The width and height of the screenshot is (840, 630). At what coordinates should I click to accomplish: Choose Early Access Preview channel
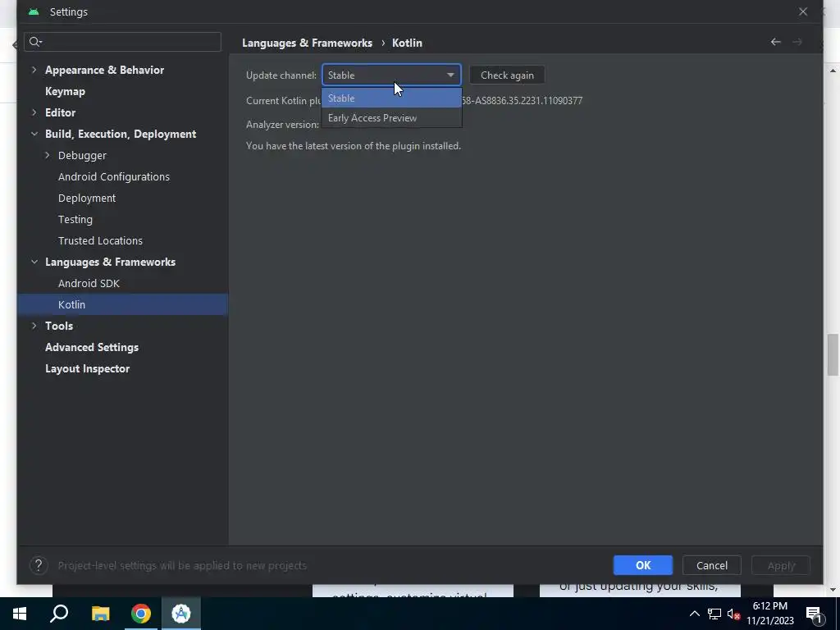point(391,118)
